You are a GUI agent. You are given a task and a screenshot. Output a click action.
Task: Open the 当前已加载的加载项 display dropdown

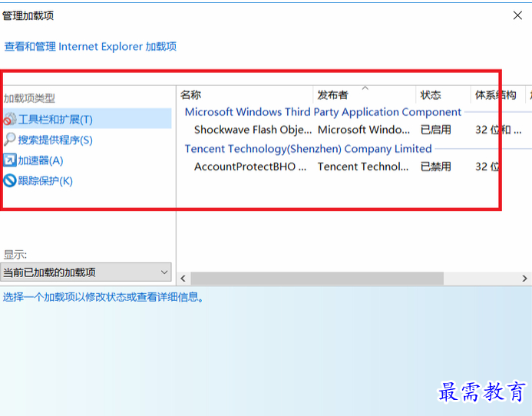point(86,272)
